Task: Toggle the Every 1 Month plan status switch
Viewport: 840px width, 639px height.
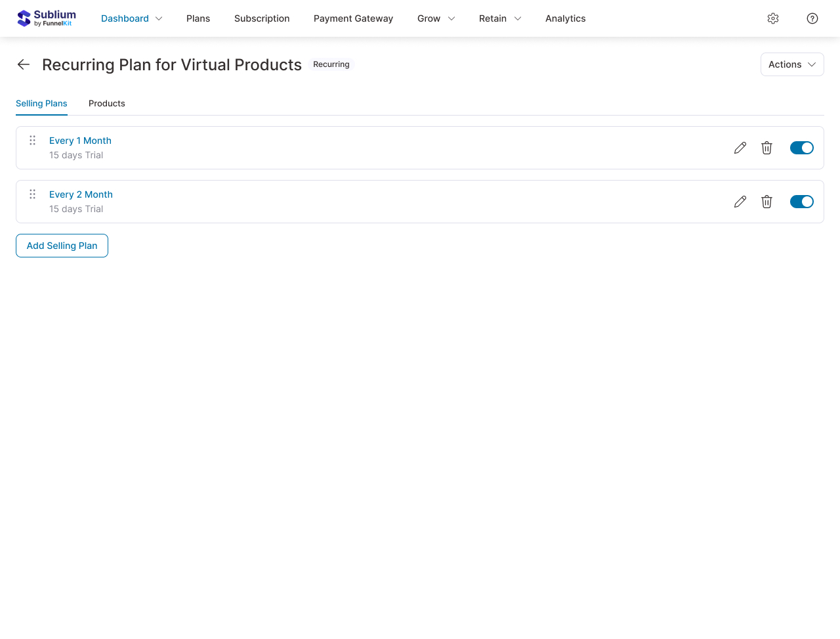Action: click(801, 148)
